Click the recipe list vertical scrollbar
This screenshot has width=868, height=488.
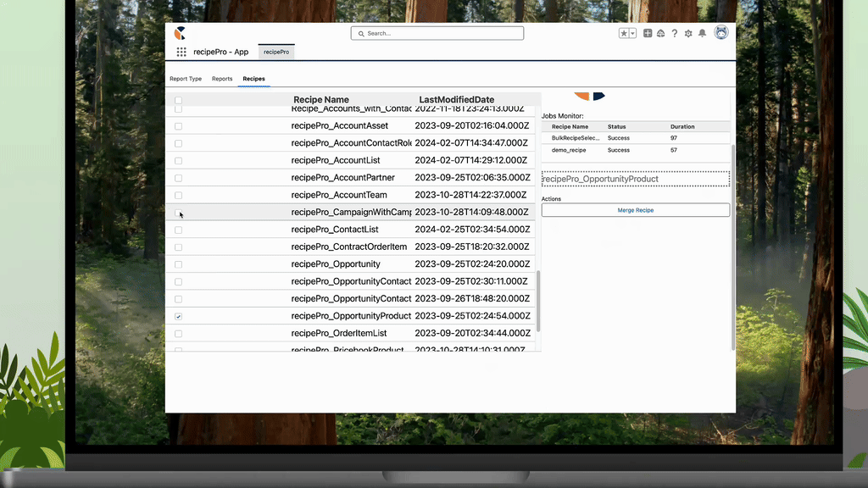[x=538, y=301]
